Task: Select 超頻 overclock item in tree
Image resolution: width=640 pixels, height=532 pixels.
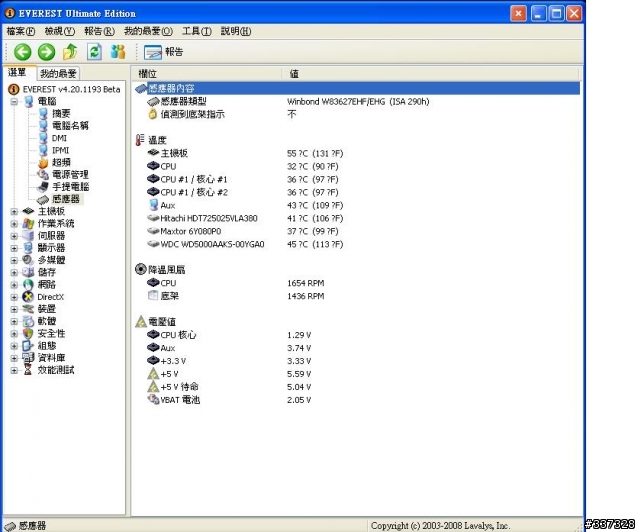Action: click(x=61, y=162)
